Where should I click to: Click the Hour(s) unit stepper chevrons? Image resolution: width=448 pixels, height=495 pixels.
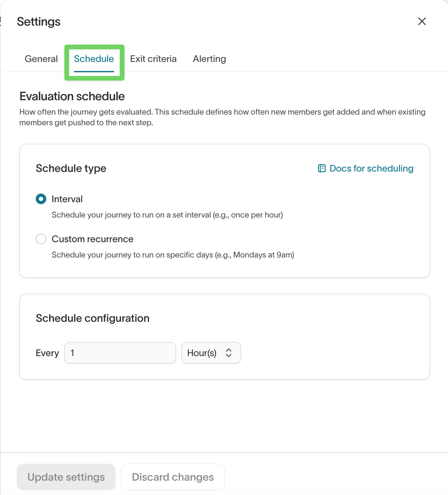point(229,353)
